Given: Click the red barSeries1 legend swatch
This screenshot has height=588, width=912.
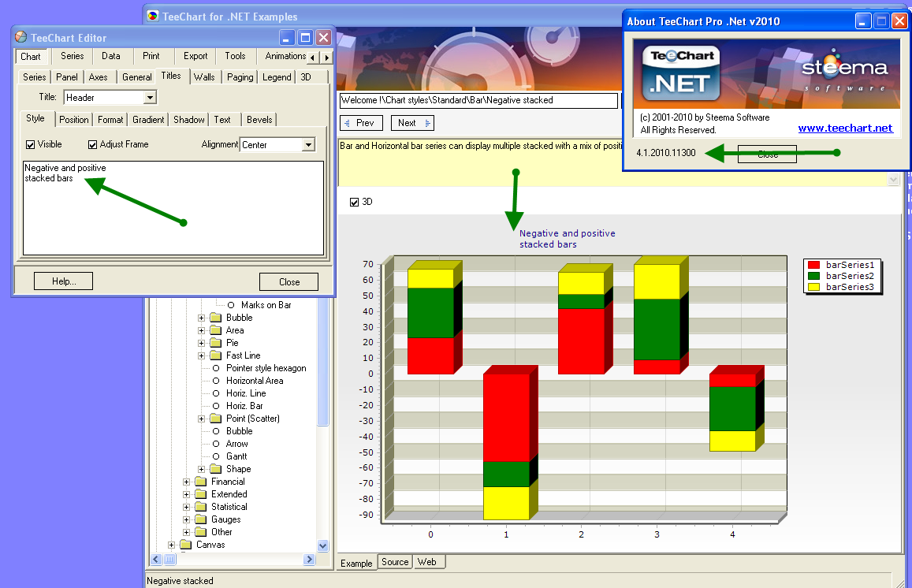Looking at the screenshot, I should click(813, 265).
